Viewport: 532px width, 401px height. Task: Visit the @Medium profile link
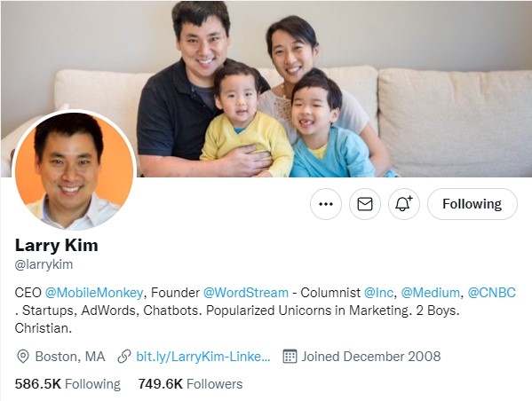tap(430, 293)
